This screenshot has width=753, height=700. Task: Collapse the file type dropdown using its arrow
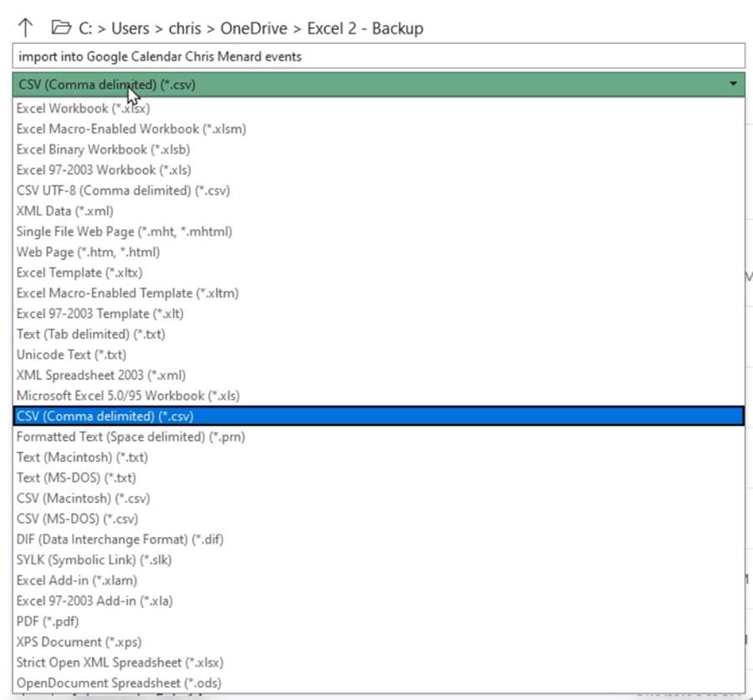coord(733,84)
